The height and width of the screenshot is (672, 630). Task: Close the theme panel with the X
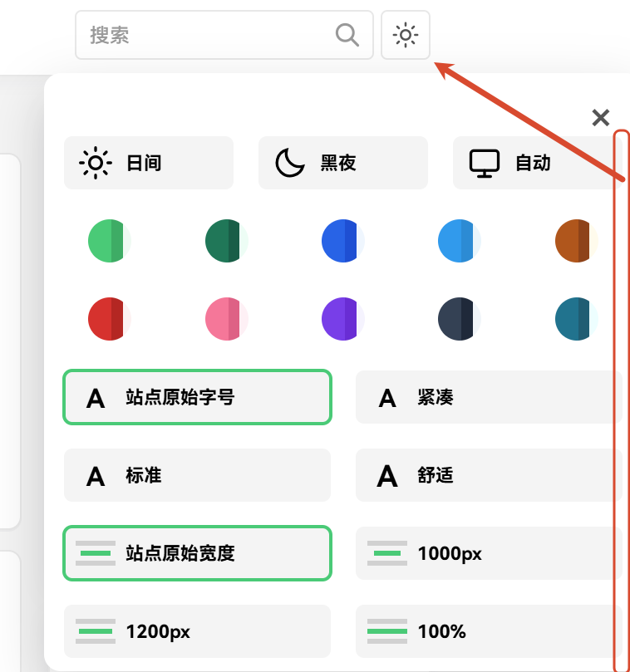600,117
